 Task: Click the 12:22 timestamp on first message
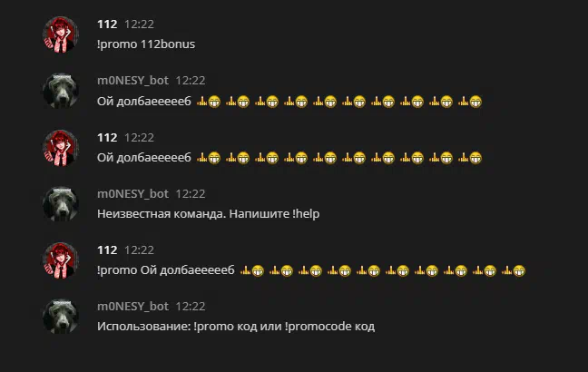139,24
